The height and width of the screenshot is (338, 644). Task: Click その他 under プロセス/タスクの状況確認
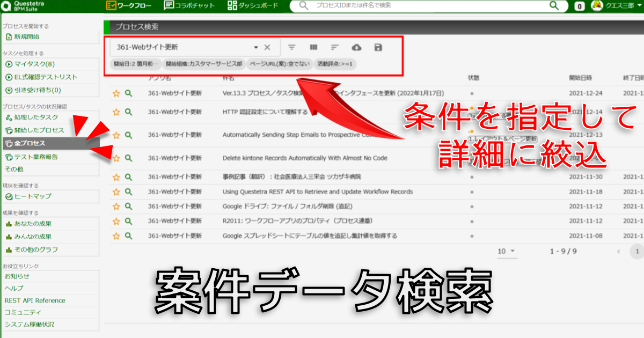click(x=14, y=170)
